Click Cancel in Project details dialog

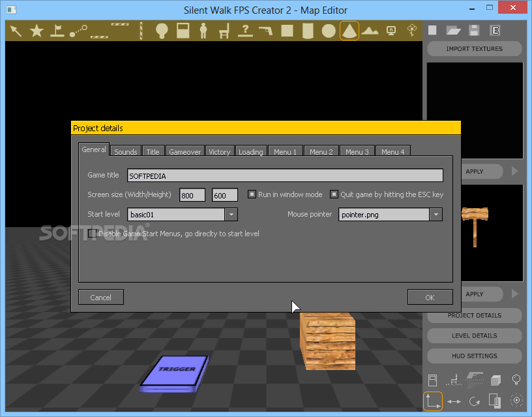(101, 297)
